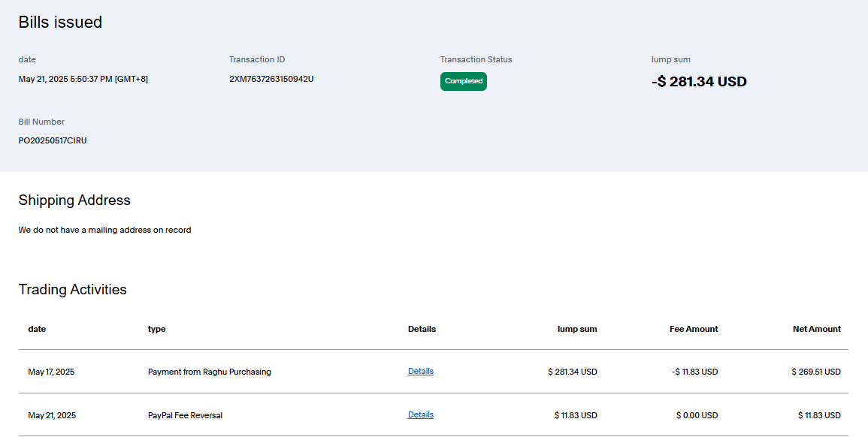The width and height of the screenshot is (868, 437).
Task: Click the May 21, 2025 5:50:37 PM timestamp
Action: (x=83, y=79)
